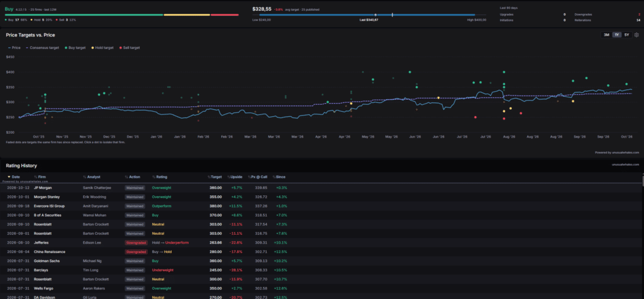Click the 2026-09-01 date in Rosenblatt row
644x299 pixels.
tap(18, 234)
